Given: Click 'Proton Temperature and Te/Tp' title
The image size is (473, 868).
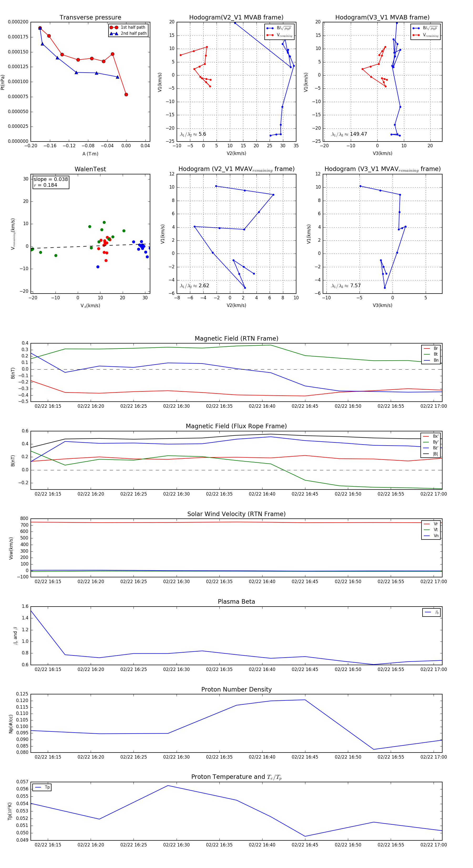Looking at the screenshot, I should coord(236,777).
